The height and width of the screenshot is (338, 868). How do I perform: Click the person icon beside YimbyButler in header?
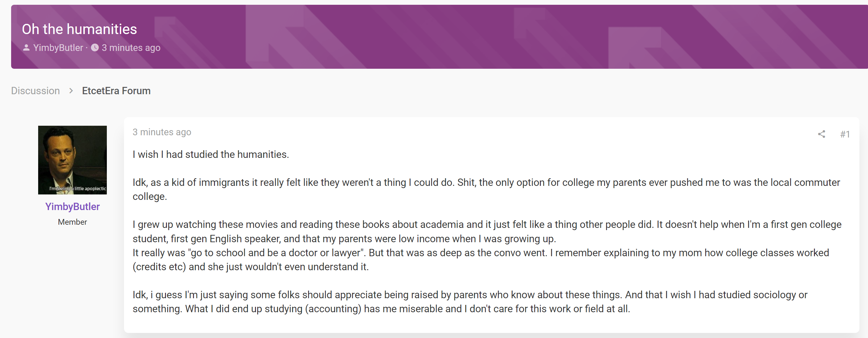(x=26, y=47)
